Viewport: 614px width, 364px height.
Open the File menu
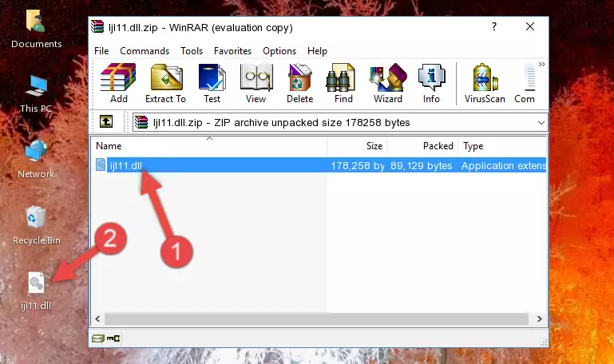pos(101,51)
